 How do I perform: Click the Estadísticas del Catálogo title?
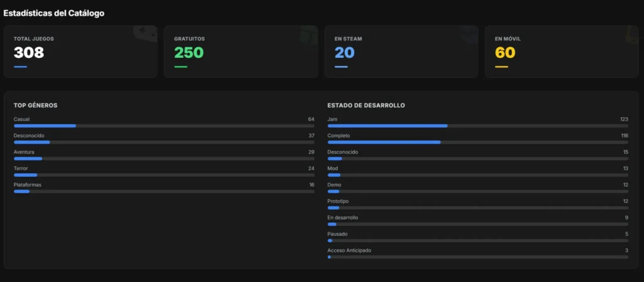coord(54,13)
